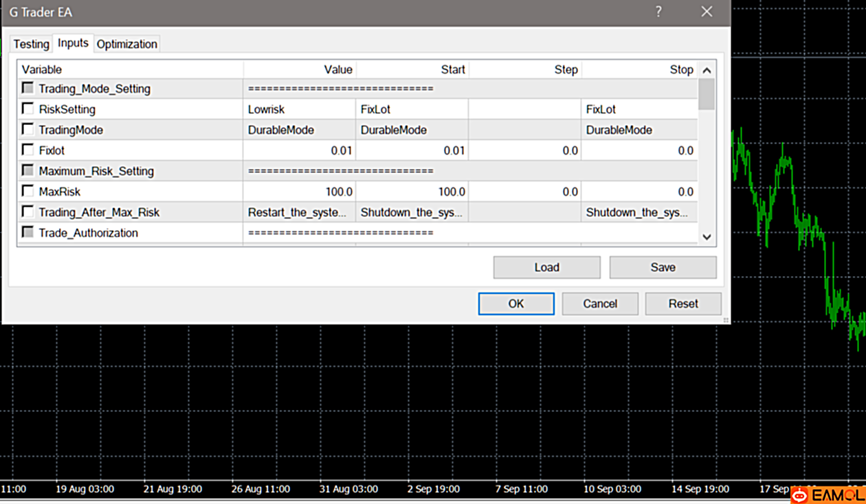The image size is (866, 504).
Task: Open Trading_After_Max_Risk Start Shutdown dropdown
Action: coord(412,212)
